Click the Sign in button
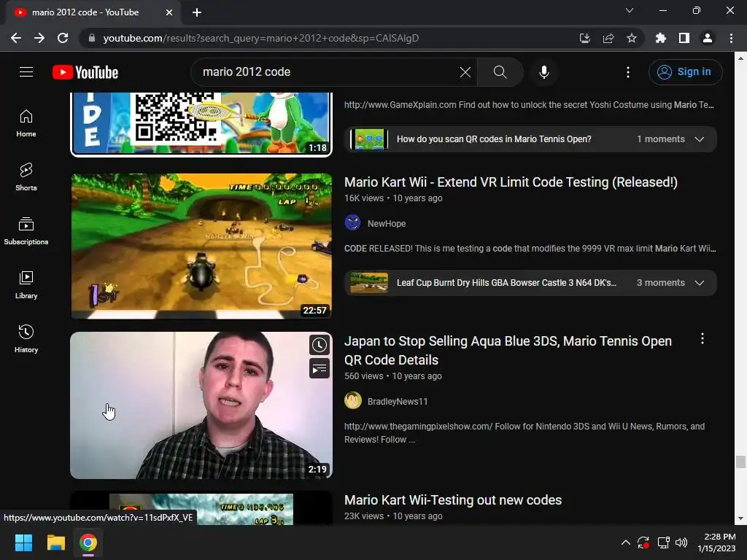 (685, 72)
